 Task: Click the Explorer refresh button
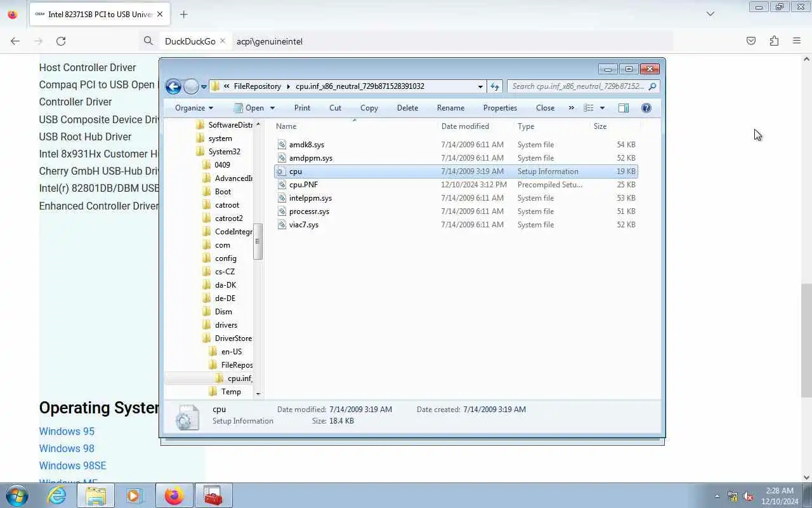pyautogui.click(x=495, y=86)
